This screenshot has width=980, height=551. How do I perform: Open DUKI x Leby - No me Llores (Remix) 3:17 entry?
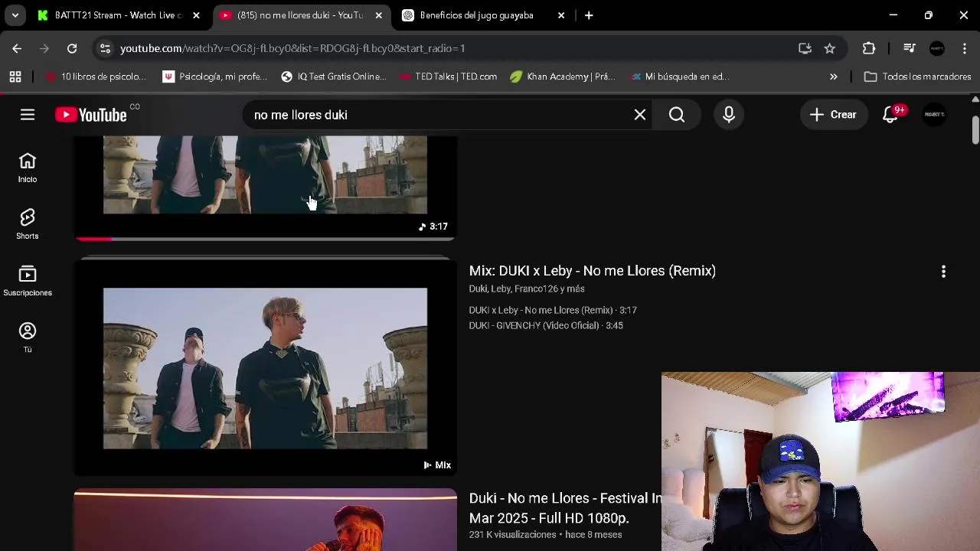(553, 310)
